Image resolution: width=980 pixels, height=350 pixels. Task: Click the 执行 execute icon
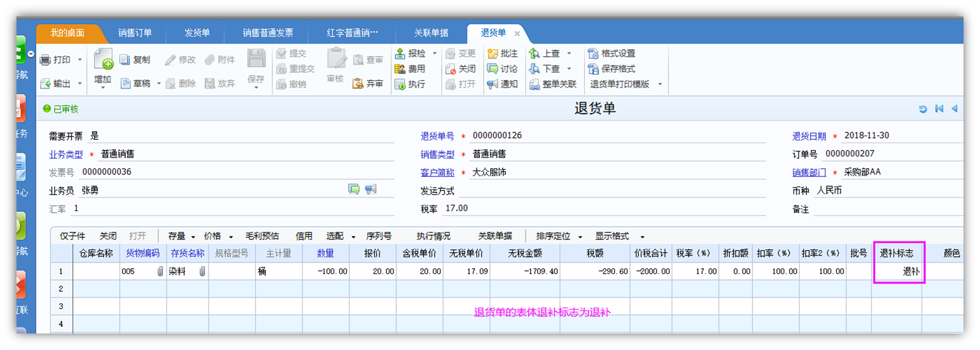pyautogui.click(x=400, y=84)
